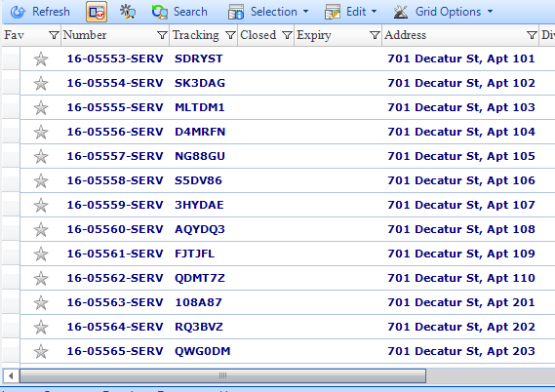This screenshot has width=555, height=392.
Task: Open Search from the toolbar
Action: (179, 12)
